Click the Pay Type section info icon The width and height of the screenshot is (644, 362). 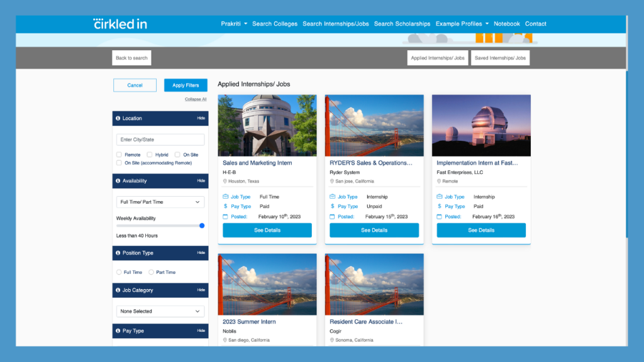(x=118, y=331)
